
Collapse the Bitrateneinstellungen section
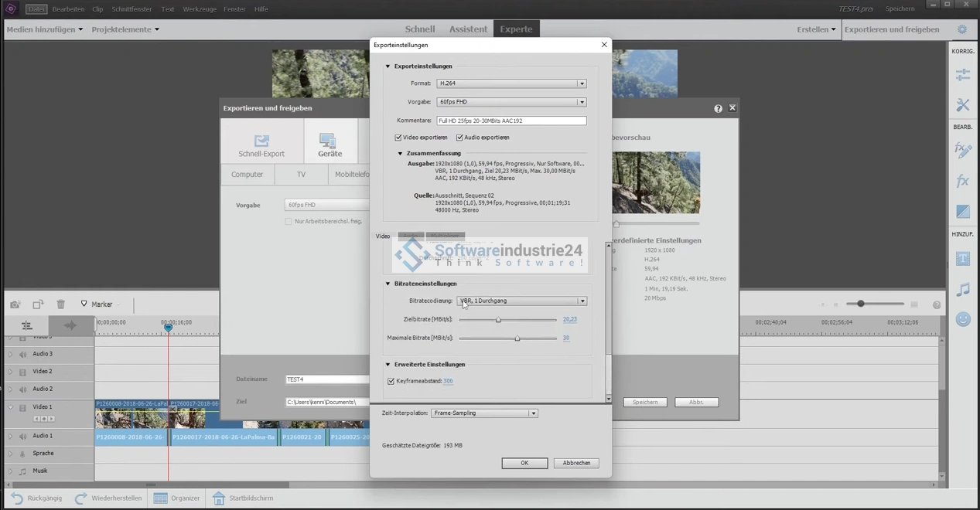click(388, 284)
